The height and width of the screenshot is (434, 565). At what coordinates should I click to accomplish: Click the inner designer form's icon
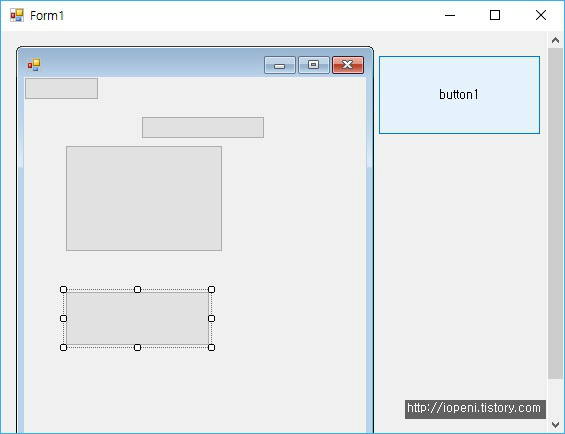(x=34, y=65)
